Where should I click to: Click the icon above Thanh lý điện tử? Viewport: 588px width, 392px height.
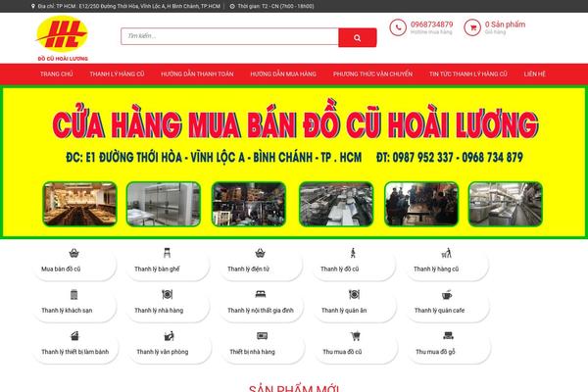pyautogui.click(x=260, y=253)
